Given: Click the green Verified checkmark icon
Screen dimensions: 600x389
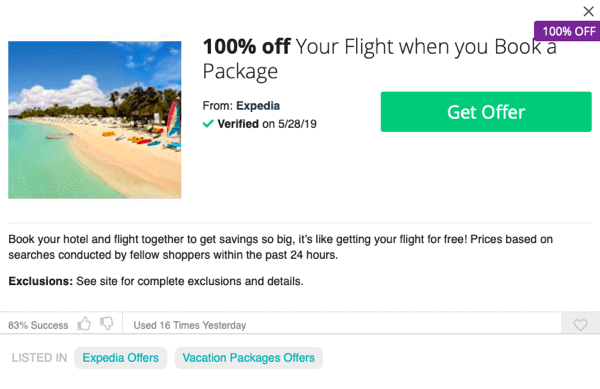Looking at the screenshot, I should [x=208, y=124].
